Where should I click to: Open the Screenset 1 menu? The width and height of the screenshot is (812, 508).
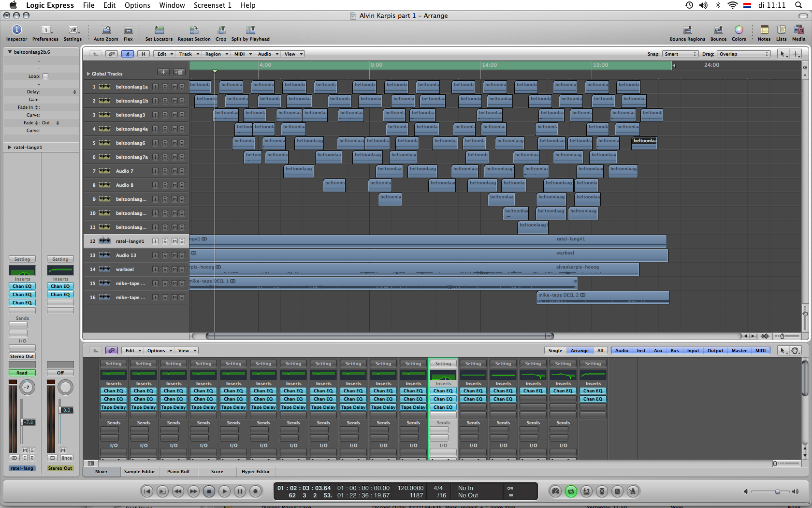coord(212,5)
